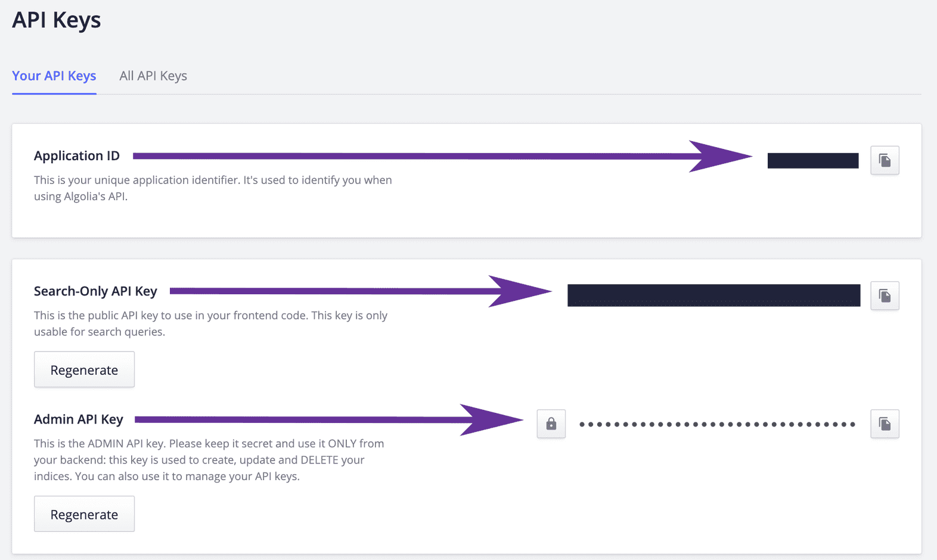
Task: Copy the Admin API Key
Action: point(885,424)
